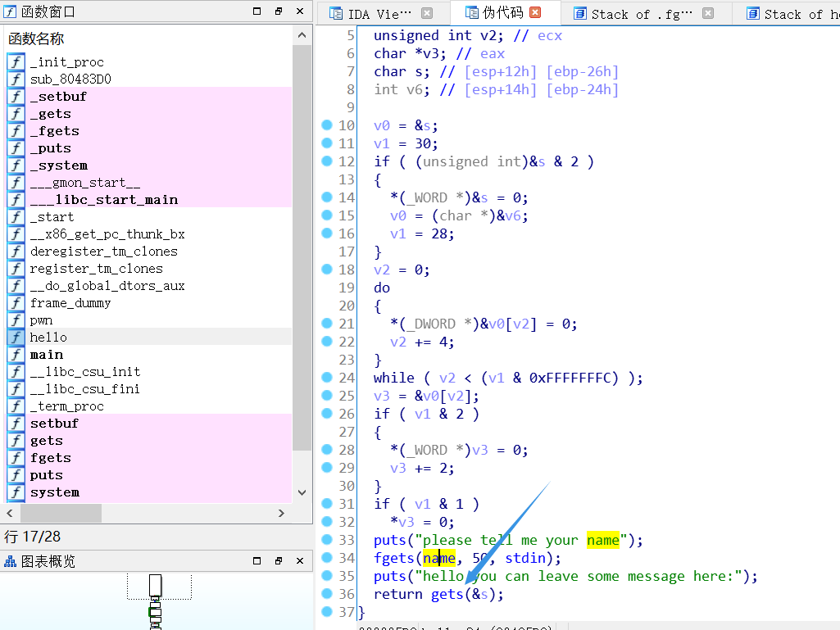Click the float icon on the 图表概览 panel
The width and height of the screenshot is (840, 630).
[279, 561]
